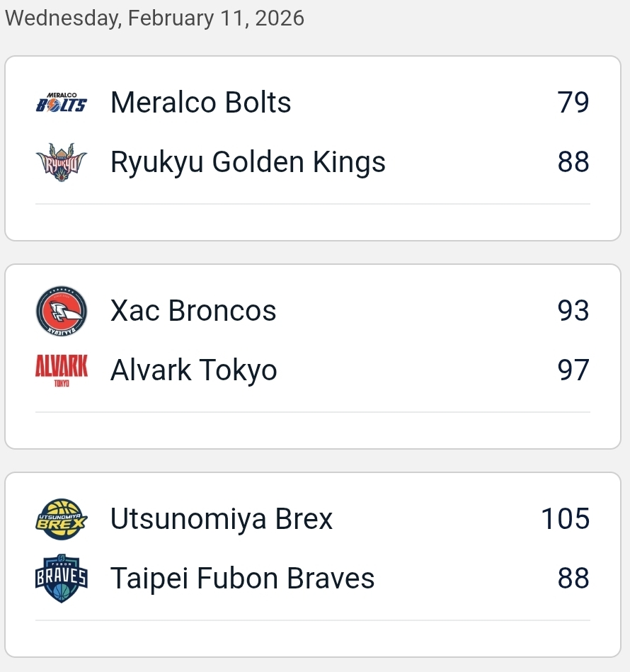Select the Taipei Fubon Braves team name
The height and width of the screenshot is (672, 630).
[243, 579]
